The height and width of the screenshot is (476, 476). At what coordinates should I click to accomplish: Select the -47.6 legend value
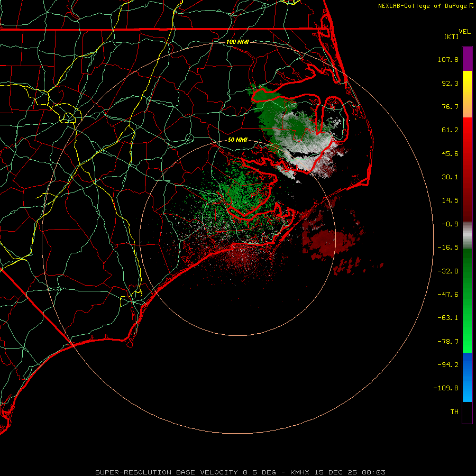pos(448,295)
